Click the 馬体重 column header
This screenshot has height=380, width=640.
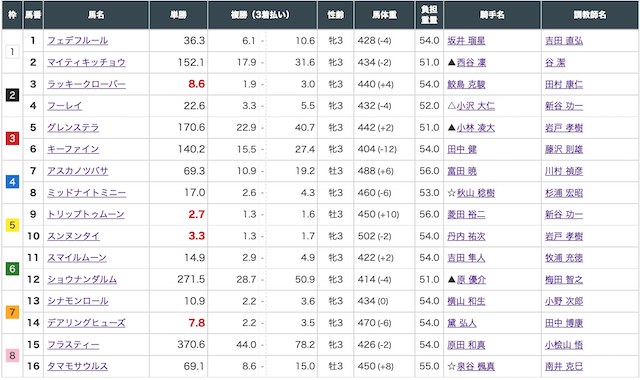coord(384,15)
